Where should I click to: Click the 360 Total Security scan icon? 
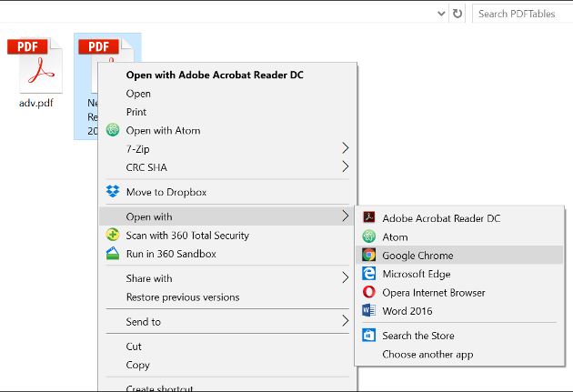pos(113,235)
